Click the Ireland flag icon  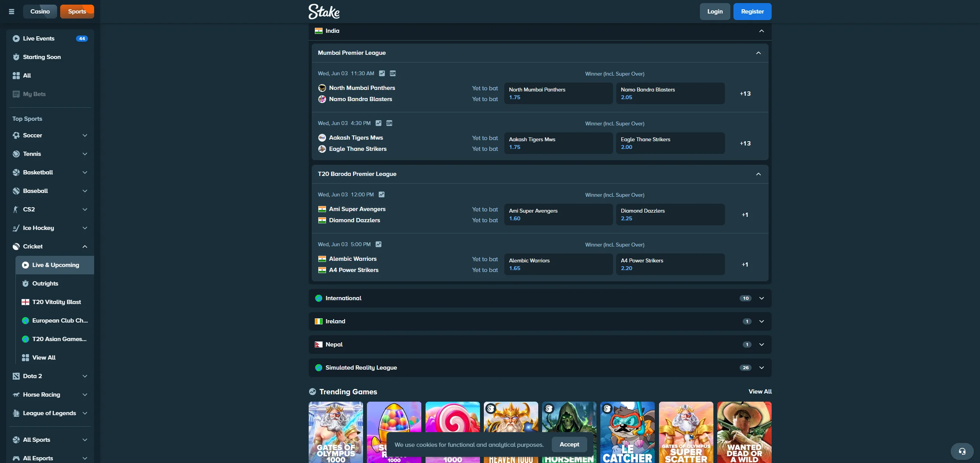click(319, 321)
